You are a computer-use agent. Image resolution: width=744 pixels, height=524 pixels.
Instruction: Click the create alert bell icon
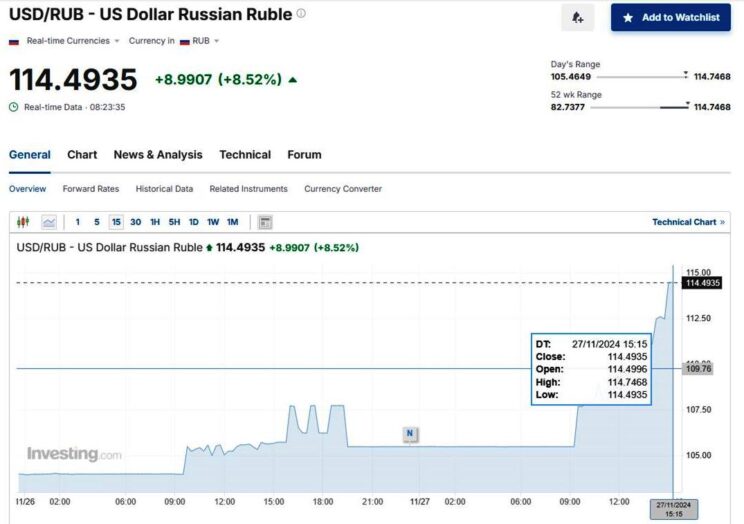(x=577, y=17)
